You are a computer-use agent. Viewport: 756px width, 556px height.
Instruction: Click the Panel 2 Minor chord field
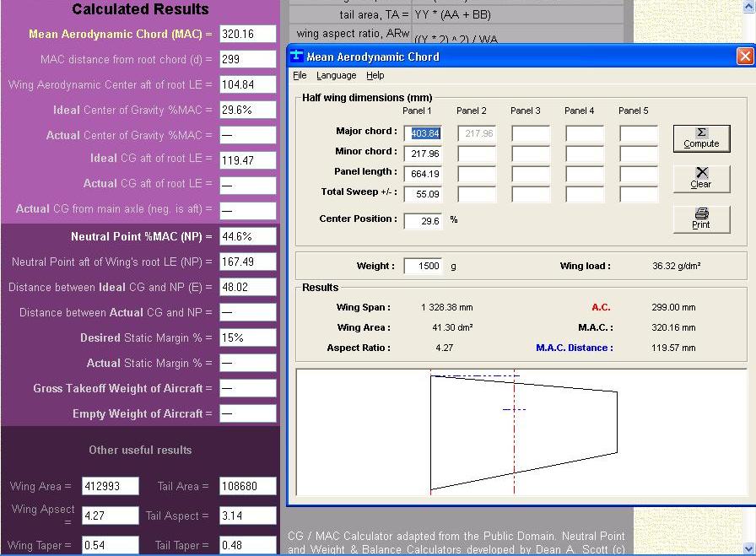tap(477, 154)
